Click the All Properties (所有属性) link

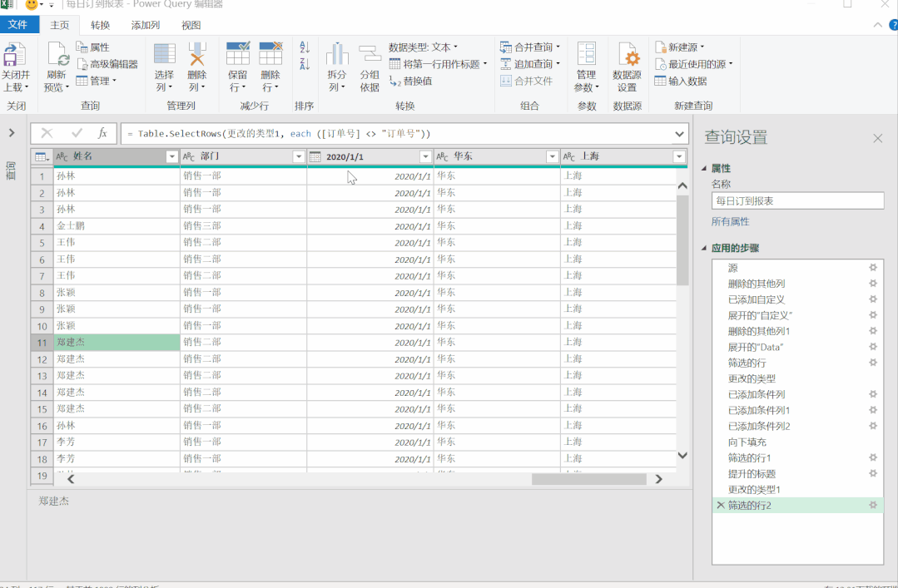coord(730,221)
